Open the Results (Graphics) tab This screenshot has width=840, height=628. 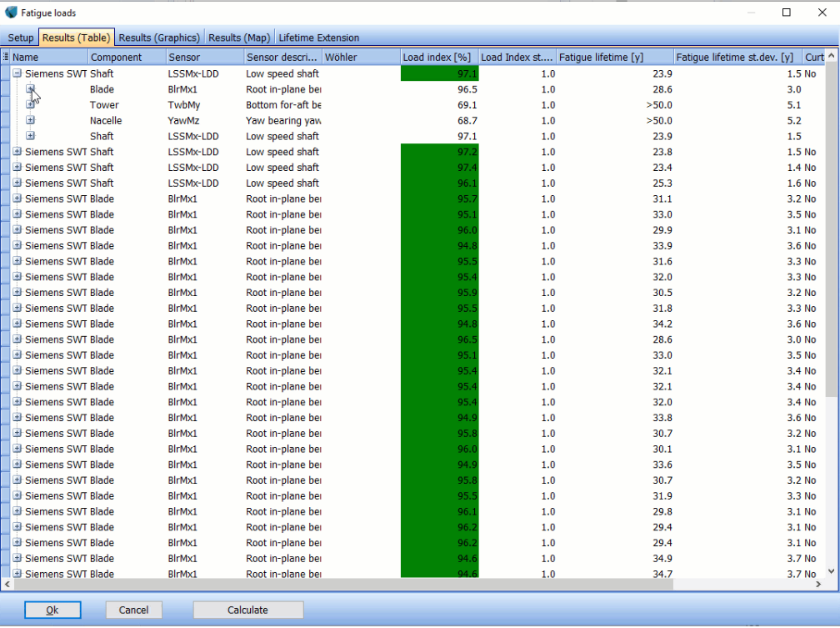tap(159, 38)
